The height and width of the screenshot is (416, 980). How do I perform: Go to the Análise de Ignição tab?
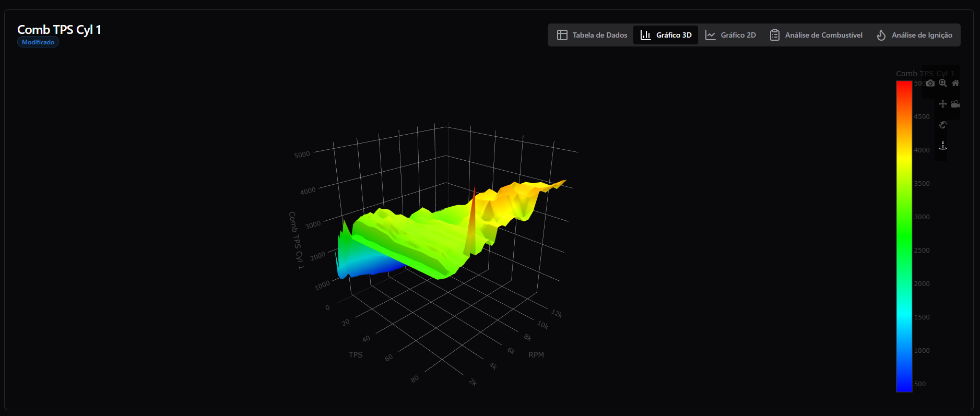click(914, 35)
